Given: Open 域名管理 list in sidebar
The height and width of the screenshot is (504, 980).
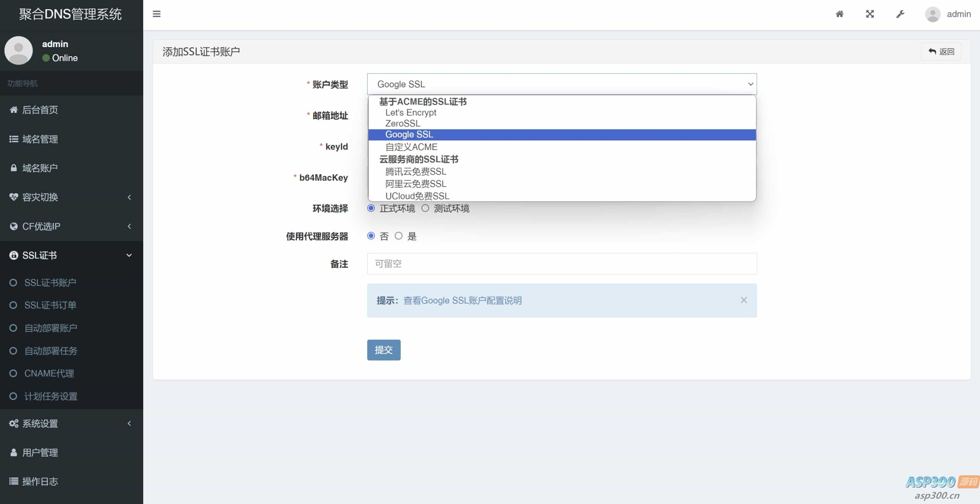Looking at the screenshot, I should coord(40,139).
